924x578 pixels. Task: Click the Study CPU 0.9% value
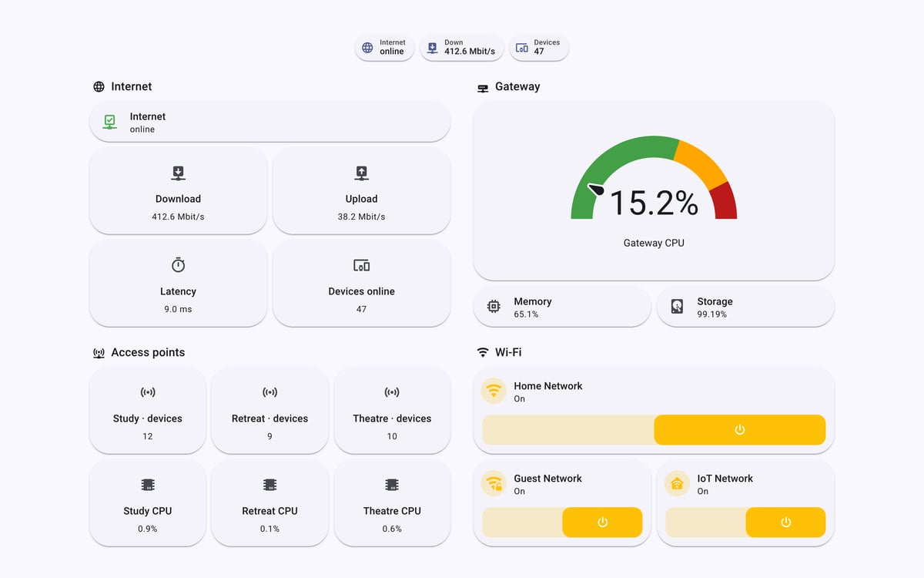click(x=148, y=529)
